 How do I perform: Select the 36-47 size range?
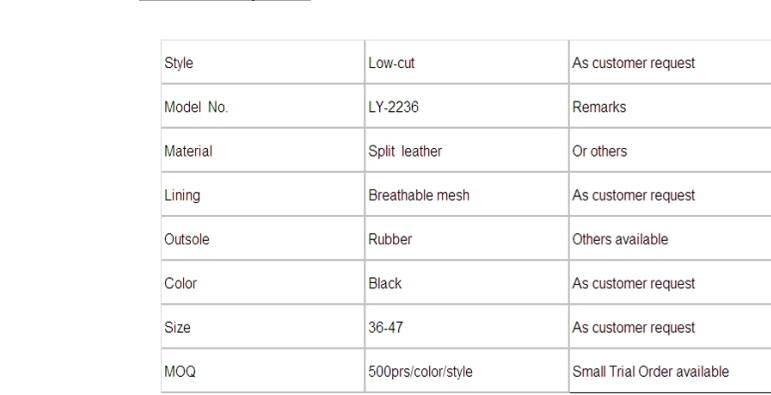click(386, 328)
